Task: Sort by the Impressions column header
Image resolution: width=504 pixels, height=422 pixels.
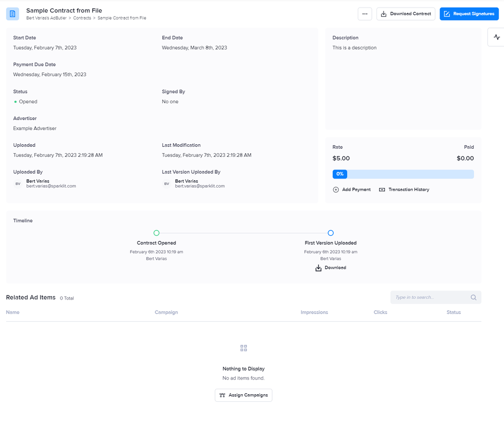Action: point(314,312)
